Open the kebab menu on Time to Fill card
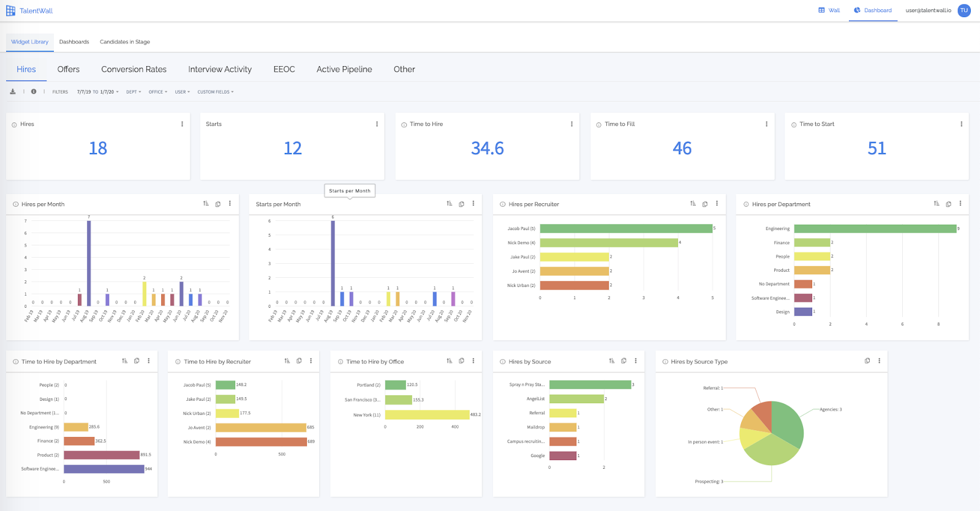The width and height of the screenshot is (980, 511). 766,124
